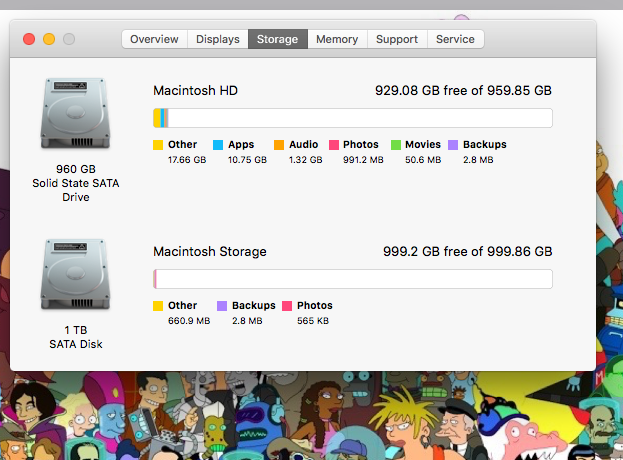Open the Displays tab
Screen dimensions: 623x460
click(218, 39)
